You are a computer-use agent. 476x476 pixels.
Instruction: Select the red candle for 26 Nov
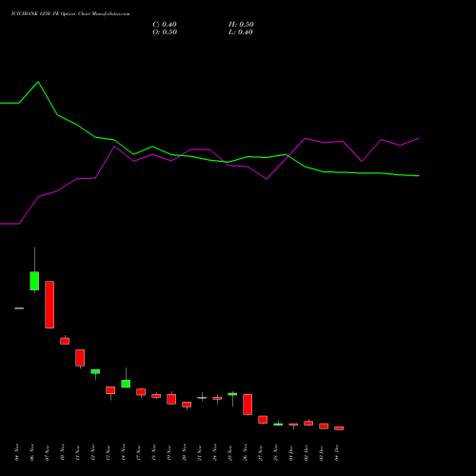pyautogui.click(x=248, y=405)
